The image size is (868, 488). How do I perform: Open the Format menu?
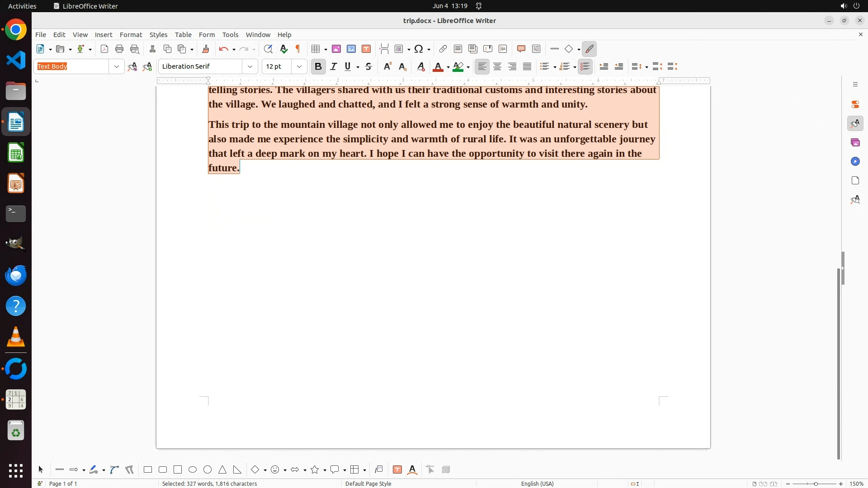(x=131, y=35)
